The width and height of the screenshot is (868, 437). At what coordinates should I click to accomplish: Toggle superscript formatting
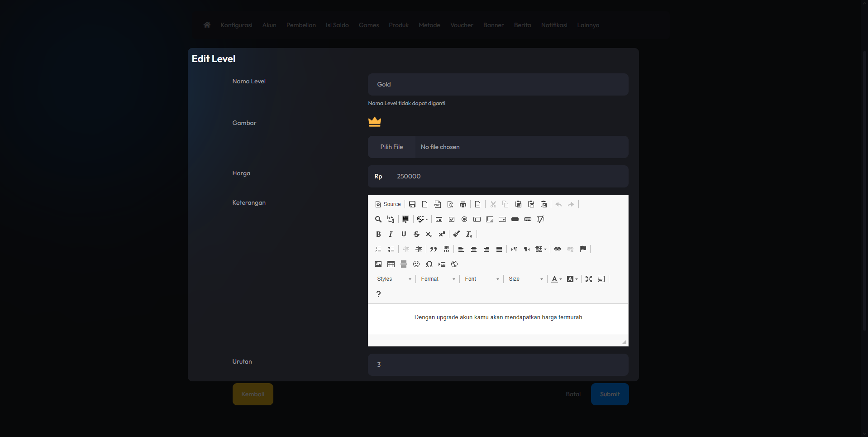442,234
